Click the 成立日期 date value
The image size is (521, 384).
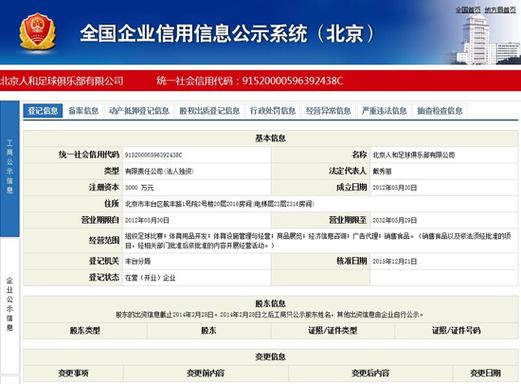coord(395,188)
